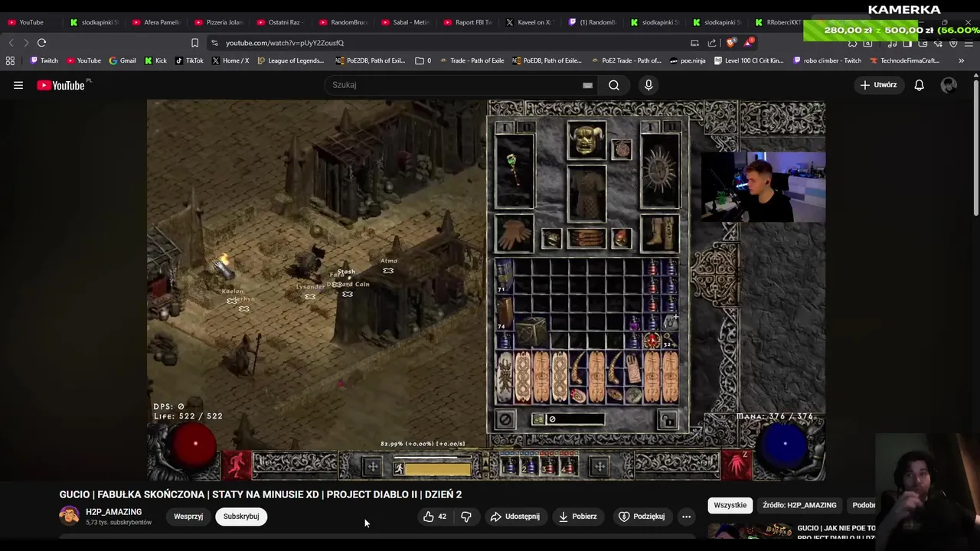Bookmark this page using the bookmark icon
This screenshot has height=551, width=980.
tap(194, 43)
